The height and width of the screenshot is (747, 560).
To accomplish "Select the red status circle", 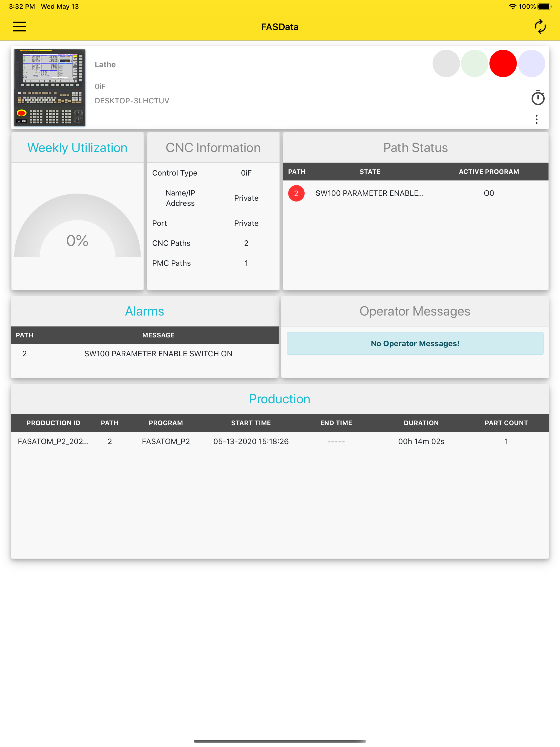I will tap(503, 63).
